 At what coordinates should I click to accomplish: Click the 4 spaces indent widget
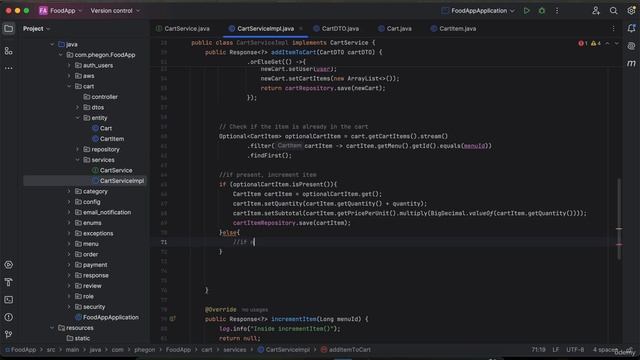(605, 350)
